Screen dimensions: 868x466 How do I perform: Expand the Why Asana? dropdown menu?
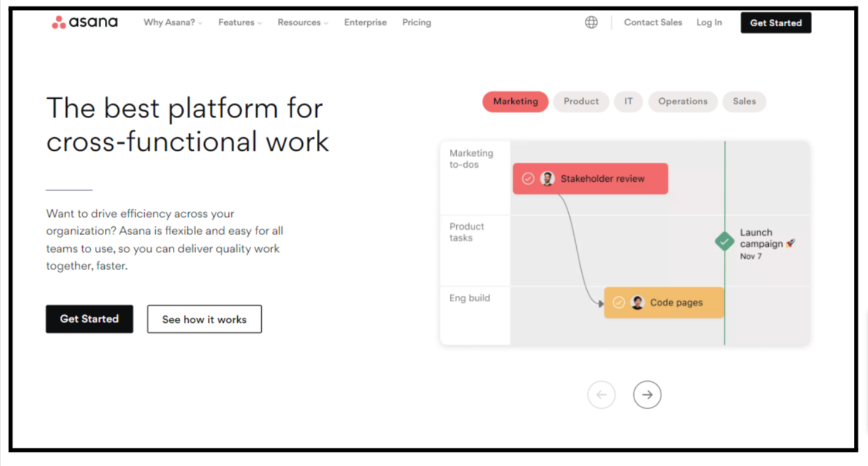(172, 23)
